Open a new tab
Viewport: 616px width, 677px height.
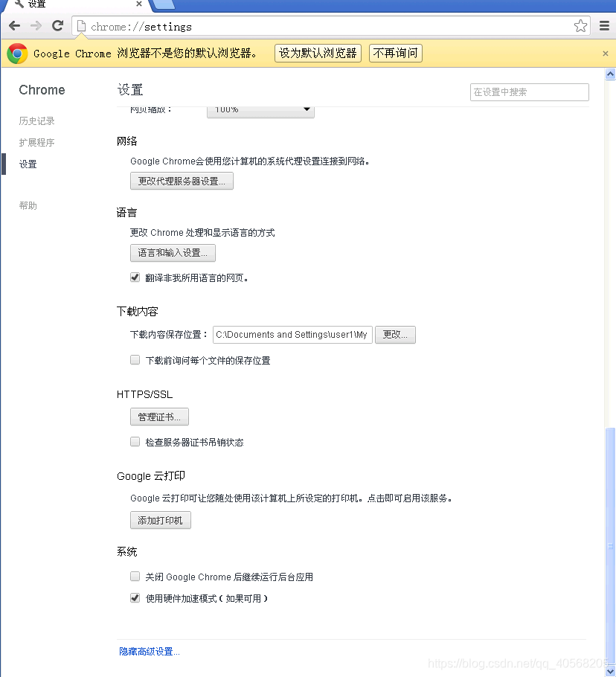pyautogui.click(x=164, y=4)
